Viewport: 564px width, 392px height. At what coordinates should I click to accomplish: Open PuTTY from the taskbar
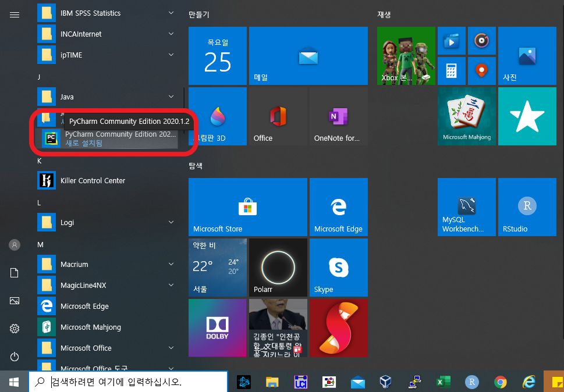[414, 382]
